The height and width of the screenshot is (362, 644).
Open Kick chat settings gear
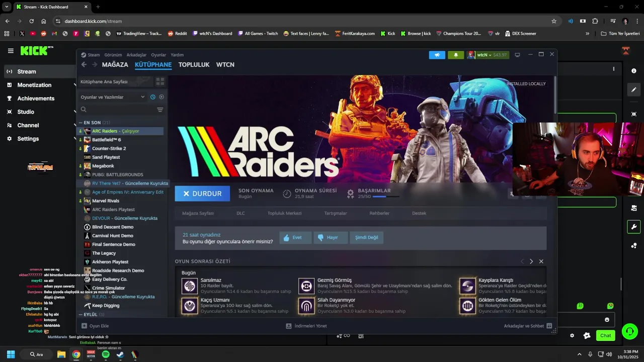(x=572, y=335)
